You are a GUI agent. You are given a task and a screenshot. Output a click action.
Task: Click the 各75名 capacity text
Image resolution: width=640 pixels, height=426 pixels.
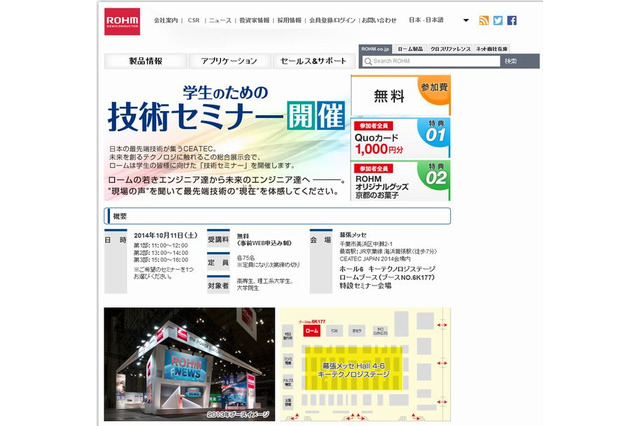246,258
